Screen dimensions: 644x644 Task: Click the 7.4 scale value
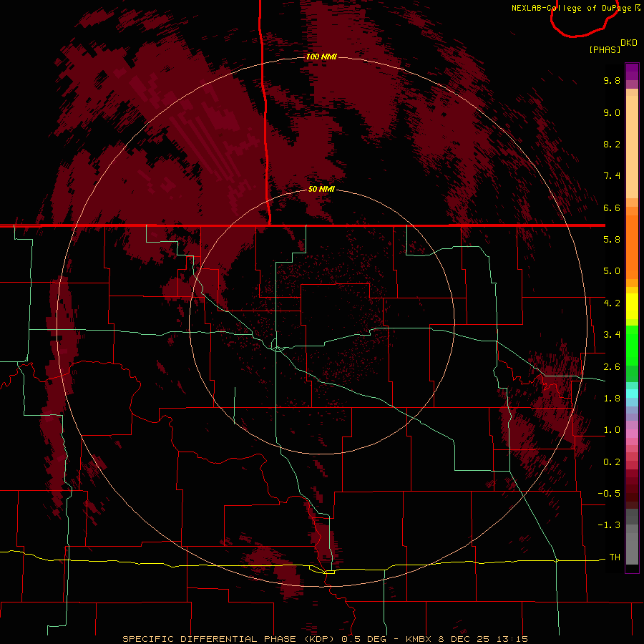pos(612,176)
